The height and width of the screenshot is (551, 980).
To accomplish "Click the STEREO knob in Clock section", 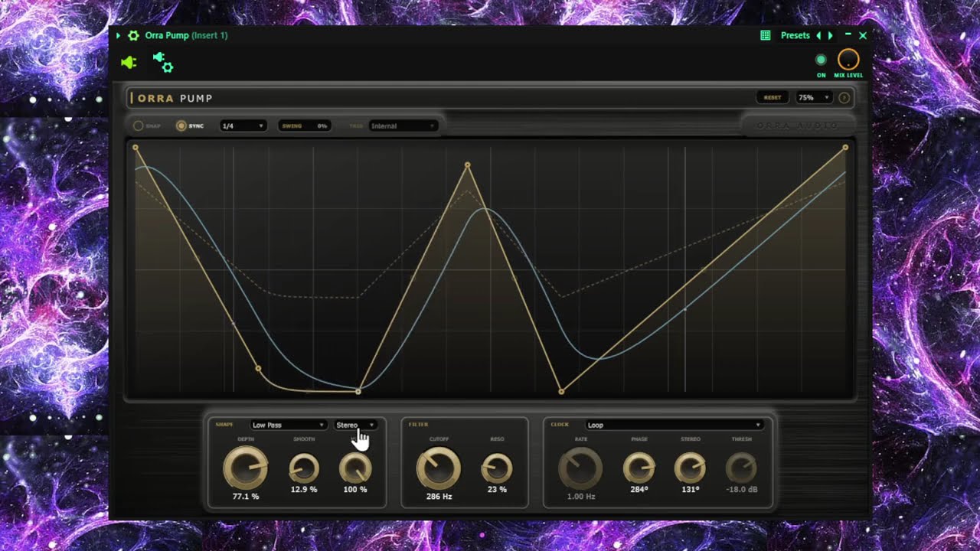I will [690, 468].
